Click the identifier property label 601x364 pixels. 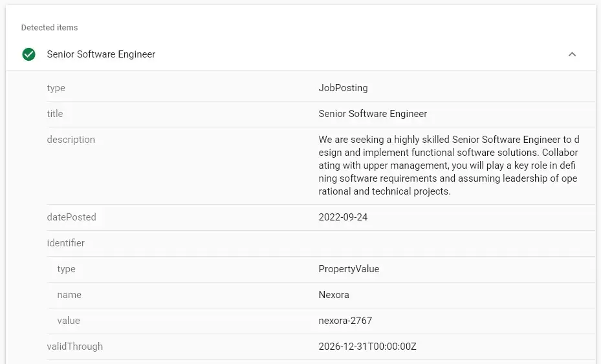(x=65, y=243)
